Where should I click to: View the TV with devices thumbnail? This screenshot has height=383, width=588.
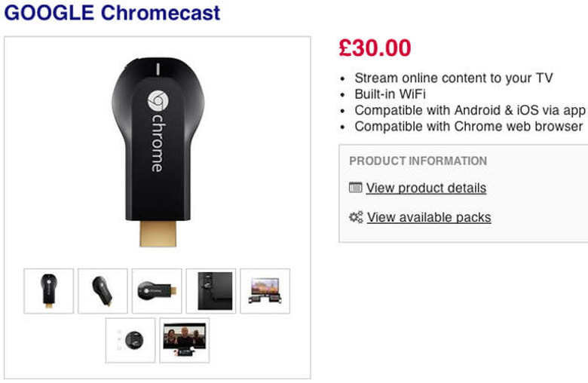[265, 291]
